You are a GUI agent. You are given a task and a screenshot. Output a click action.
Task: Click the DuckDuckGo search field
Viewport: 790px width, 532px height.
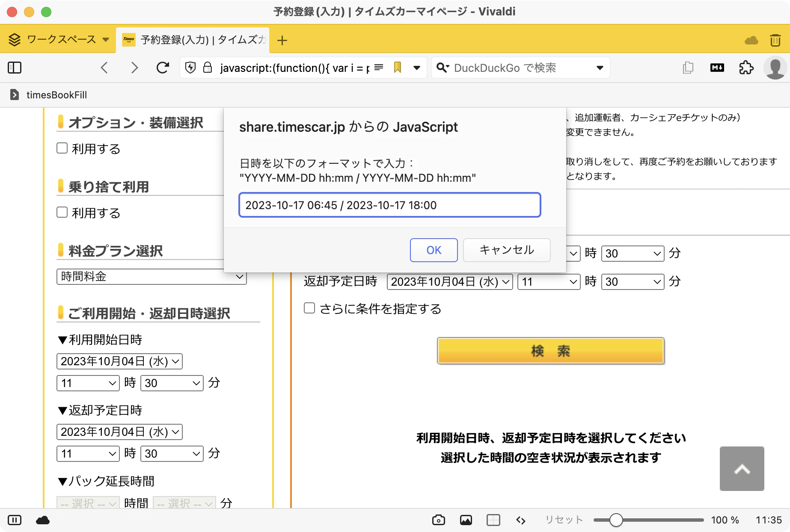pos(520,68)
